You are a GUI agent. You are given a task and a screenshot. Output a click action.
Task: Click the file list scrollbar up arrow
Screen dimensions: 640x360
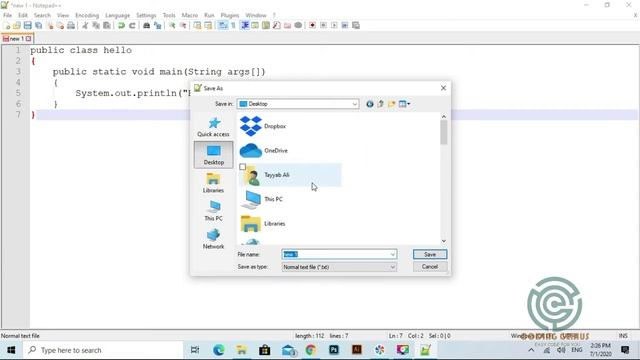click(x=444, y=117)
